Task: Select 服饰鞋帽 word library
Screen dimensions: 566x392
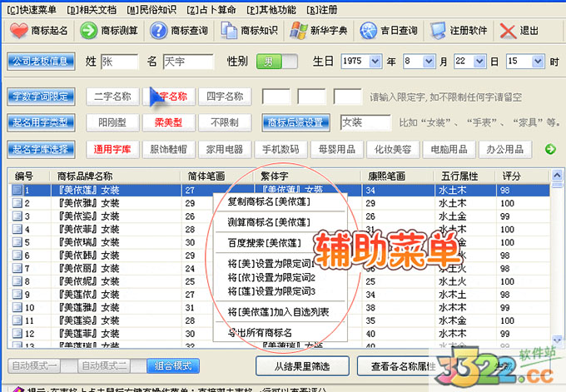Action: [169, 150]
